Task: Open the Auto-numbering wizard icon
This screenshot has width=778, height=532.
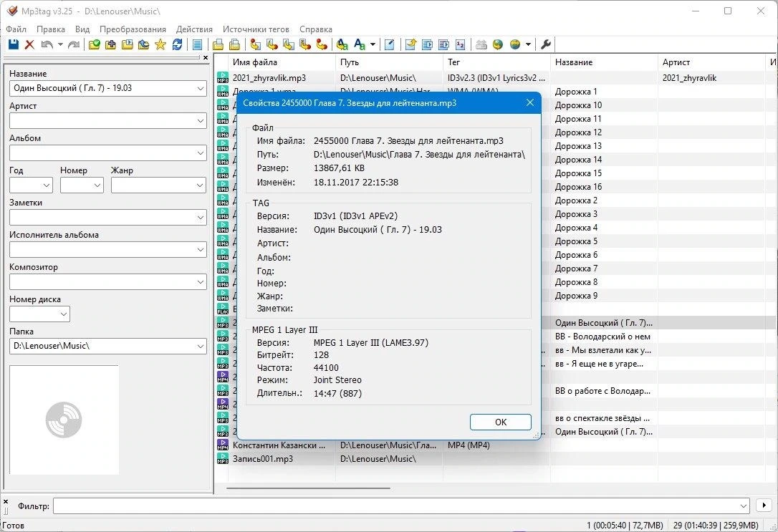Action: click(461, 44)
